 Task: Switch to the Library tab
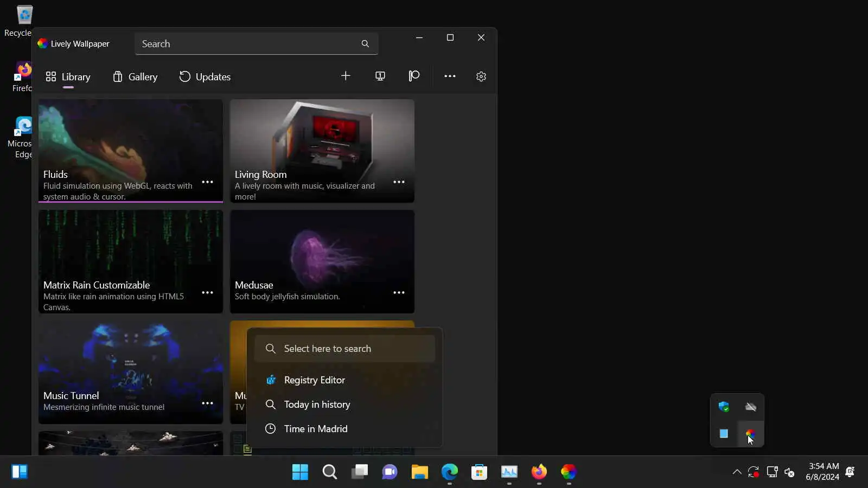point(68,77)
